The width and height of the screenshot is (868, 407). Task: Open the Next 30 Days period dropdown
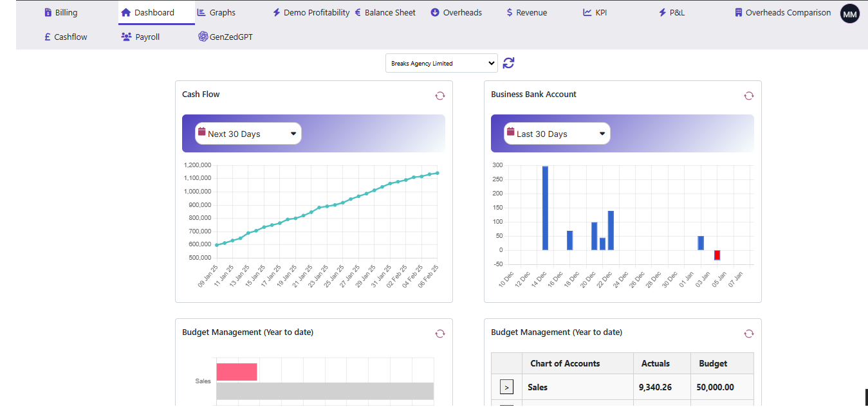tap(248, 134)
